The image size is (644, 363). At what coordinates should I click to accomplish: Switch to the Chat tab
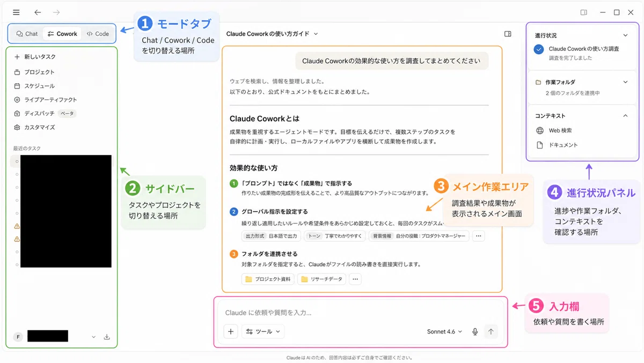[27, 34]
